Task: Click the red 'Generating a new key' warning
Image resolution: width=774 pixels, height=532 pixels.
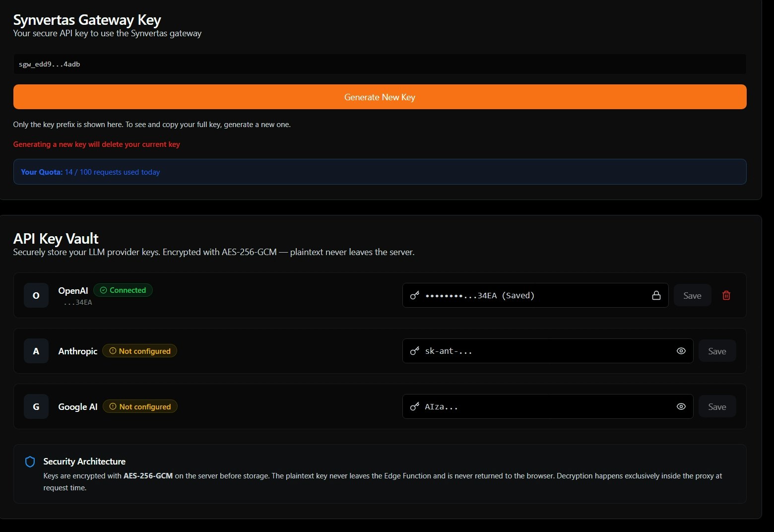Action: tap(96, 144)
